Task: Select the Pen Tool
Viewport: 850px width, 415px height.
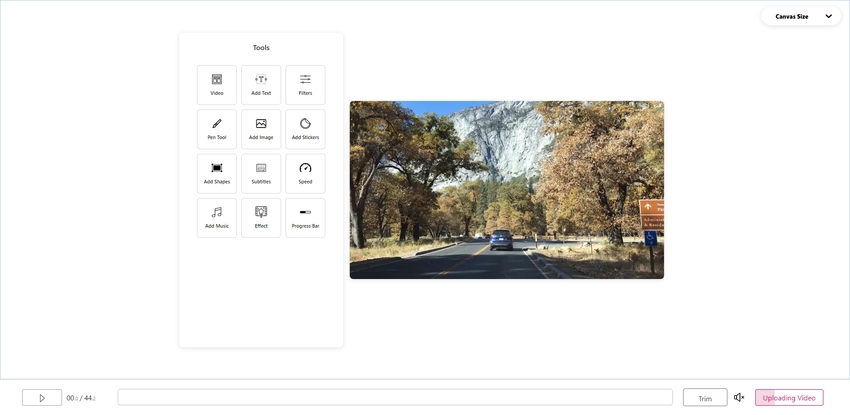Action: [217, 129]
